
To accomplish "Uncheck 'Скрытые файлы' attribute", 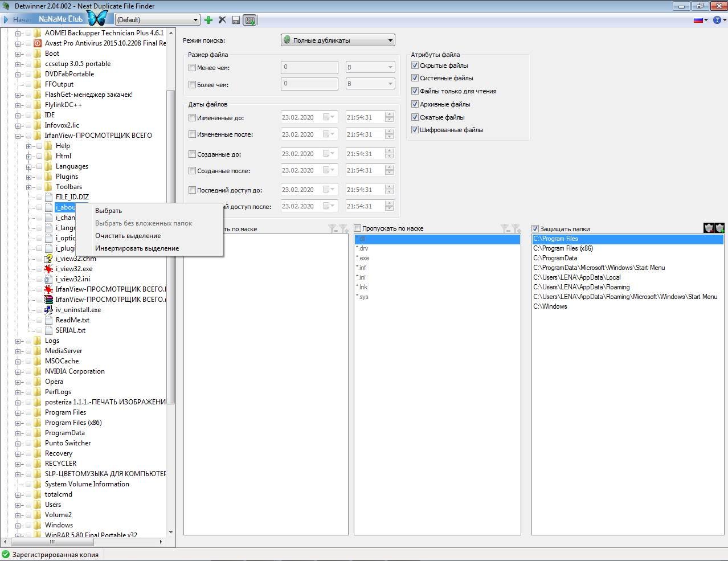I will click(x=415, y=65).
